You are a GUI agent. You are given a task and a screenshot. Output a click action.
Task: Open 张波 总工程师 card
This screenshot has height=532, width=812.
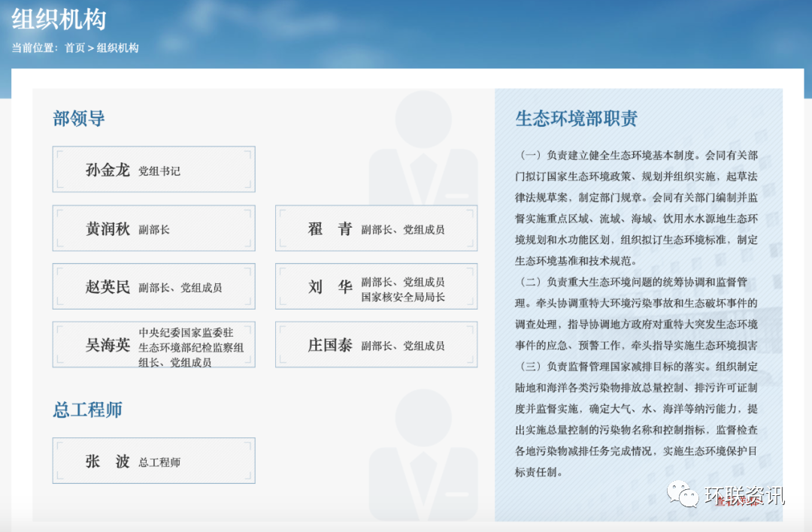click(x=154, y=461)
